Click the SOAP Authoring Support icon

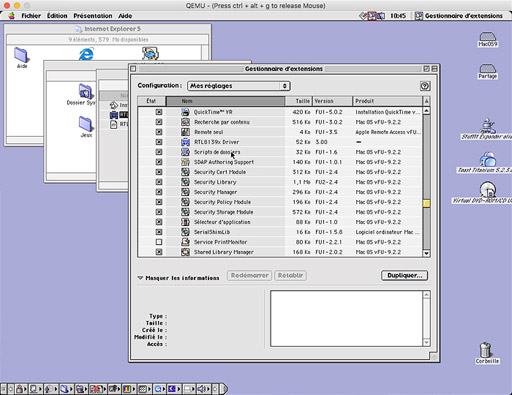tap(185, 162)
